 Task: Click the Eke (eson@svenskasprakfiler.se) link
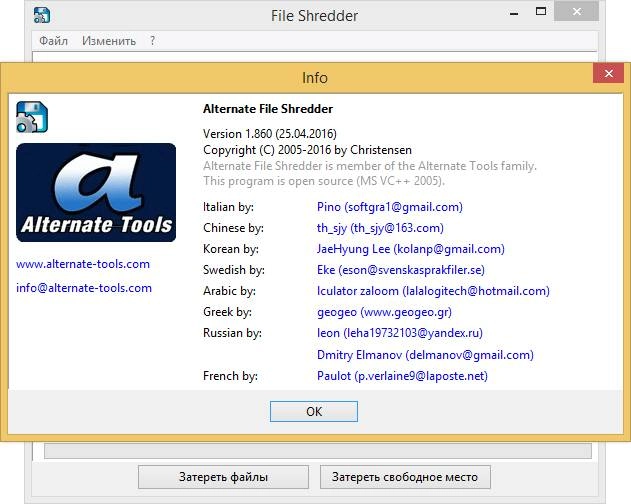tap(400, 270)
